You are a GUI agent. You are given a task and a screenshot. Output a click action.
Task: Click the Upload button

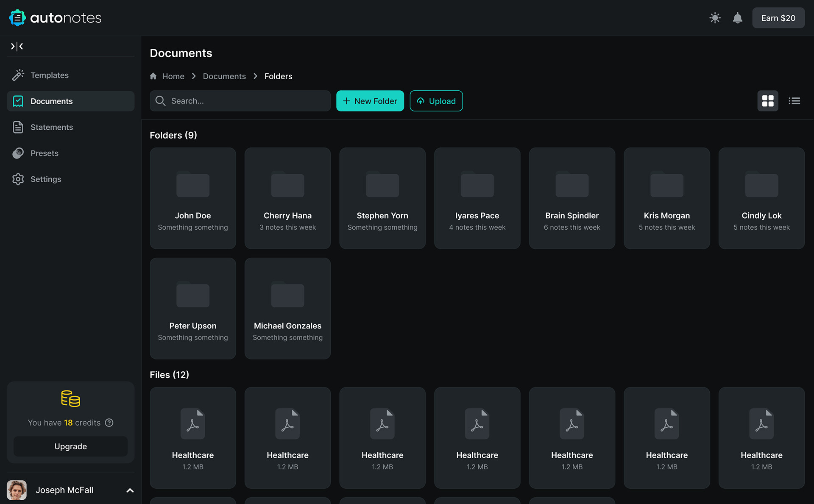[436, 101]
